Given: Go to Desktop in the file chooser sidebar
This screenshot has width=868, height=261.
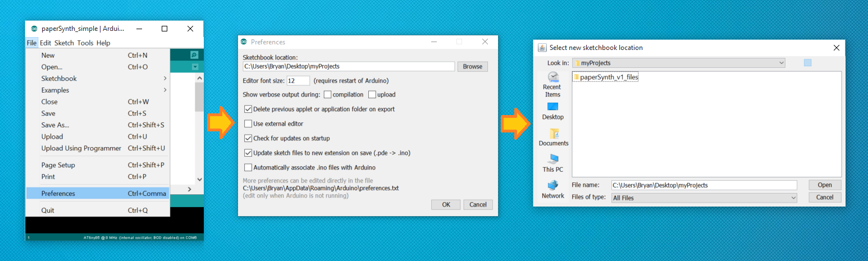Looking at the screenshot, I should [x=553, y=111].
